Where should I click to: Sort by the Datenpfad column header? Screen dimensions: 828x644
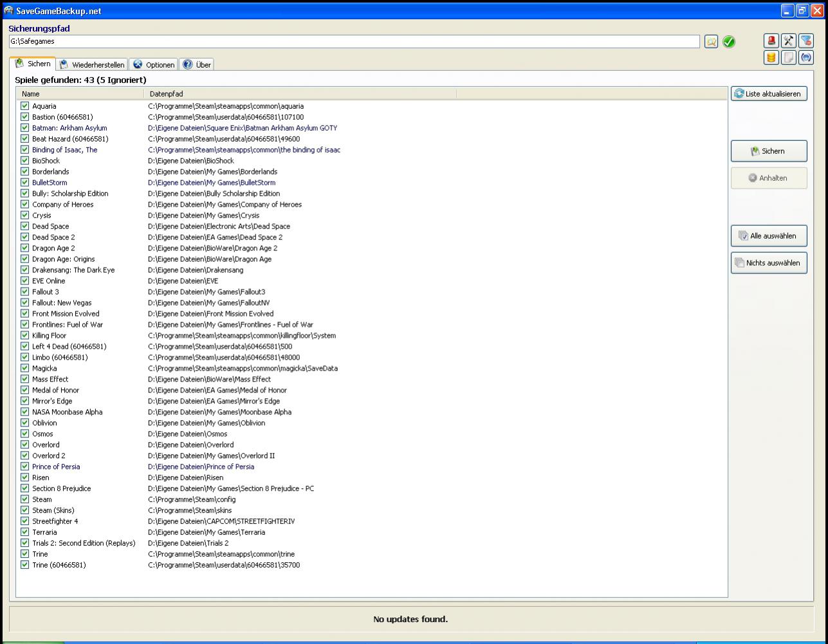300,94
